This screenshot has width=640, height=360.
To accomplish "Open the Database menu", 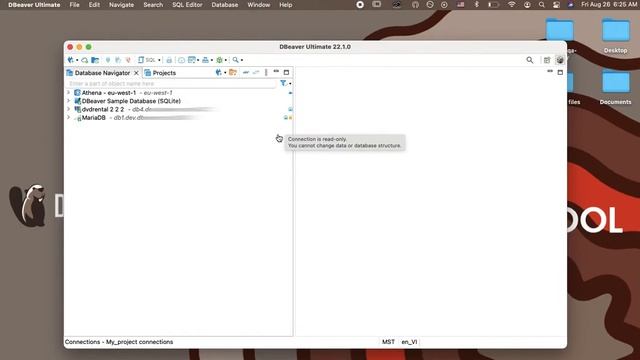I will pyautogui.click(x=224, y=5).
